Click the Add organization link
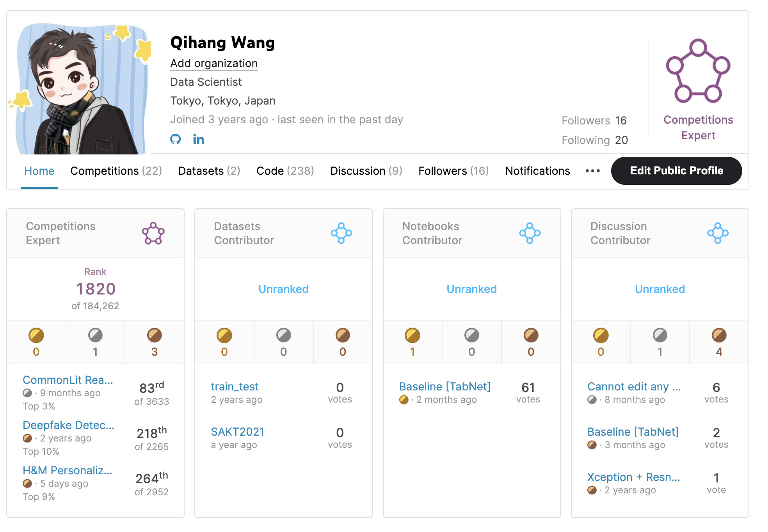 (x=213, y=64)
